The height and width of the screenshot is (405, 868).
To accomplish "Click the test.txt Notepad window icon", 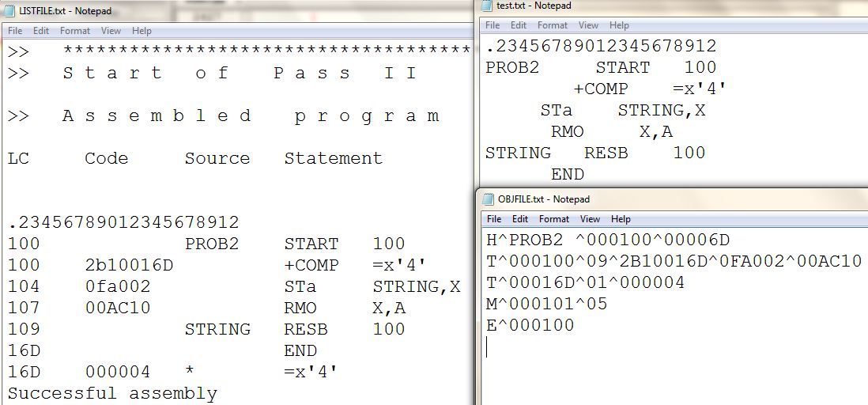I will 487,6.
